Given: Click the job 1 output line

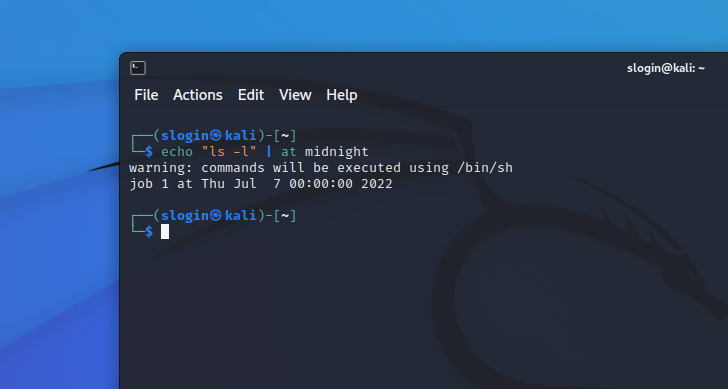Looking at the screenshot, I should (x=261, y=184).
